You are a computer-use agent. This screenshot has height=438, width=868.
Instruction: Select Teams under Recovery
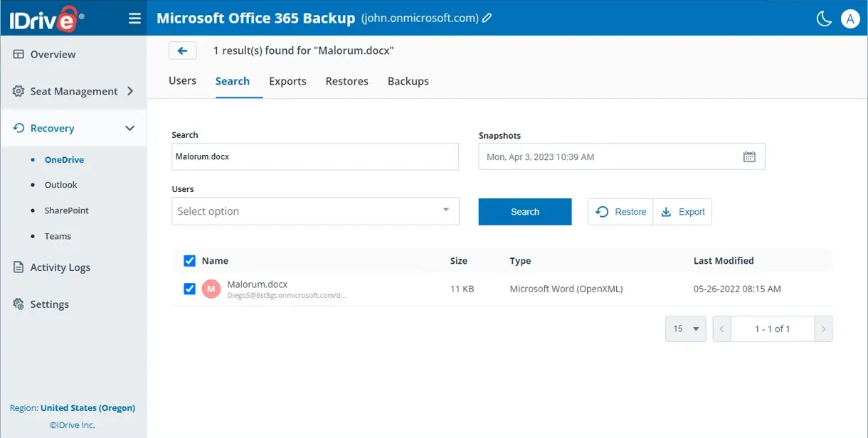[58, 236]
